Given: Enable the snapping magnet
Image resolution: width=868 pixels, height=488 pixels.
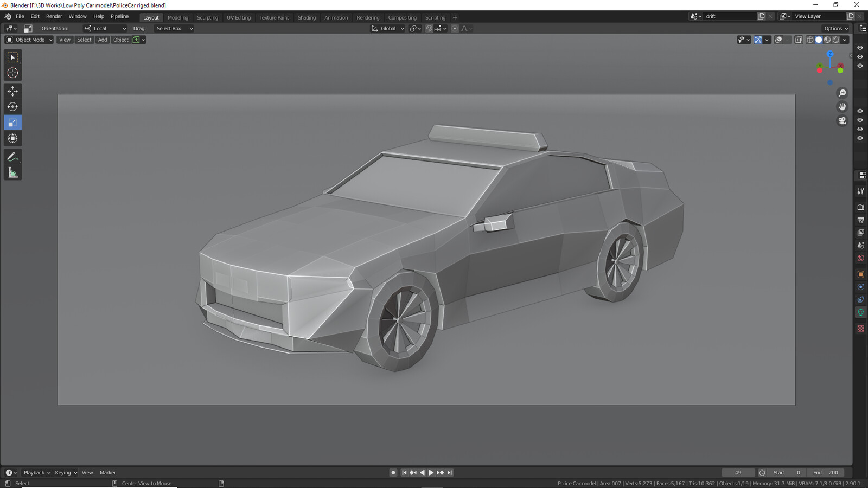Looking at the screenshot, I should [x=429, y=28].
